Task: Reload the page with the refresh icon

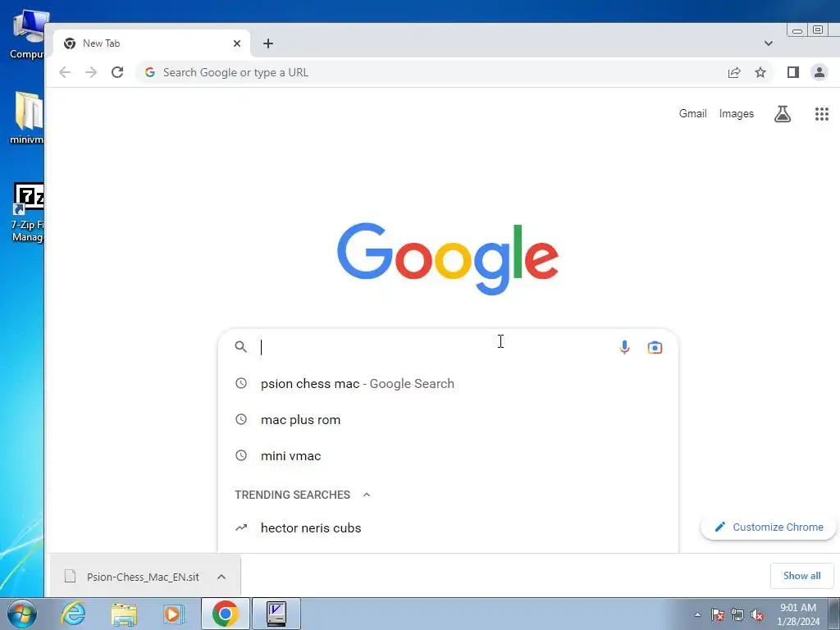Action: (x=117, y=72)
